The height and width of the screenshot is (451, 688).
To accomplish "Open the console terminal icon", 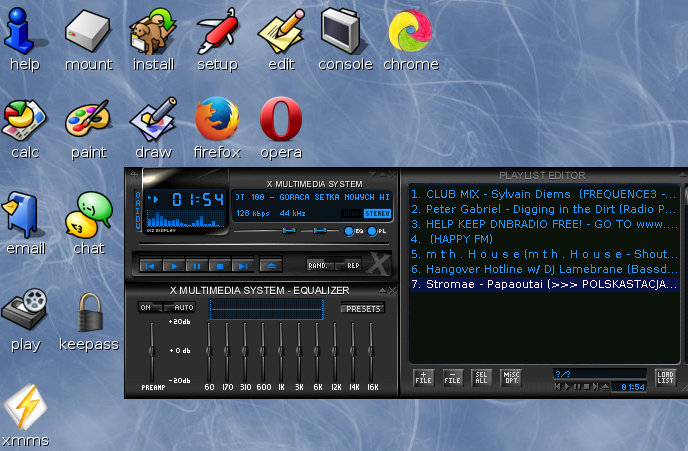I will [x=345, y=39].
